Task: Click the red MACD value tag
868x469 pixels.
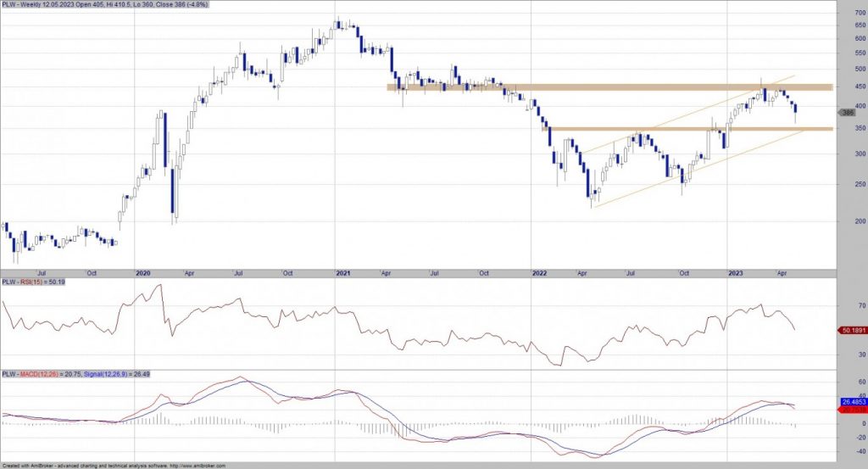Action: 851,410
